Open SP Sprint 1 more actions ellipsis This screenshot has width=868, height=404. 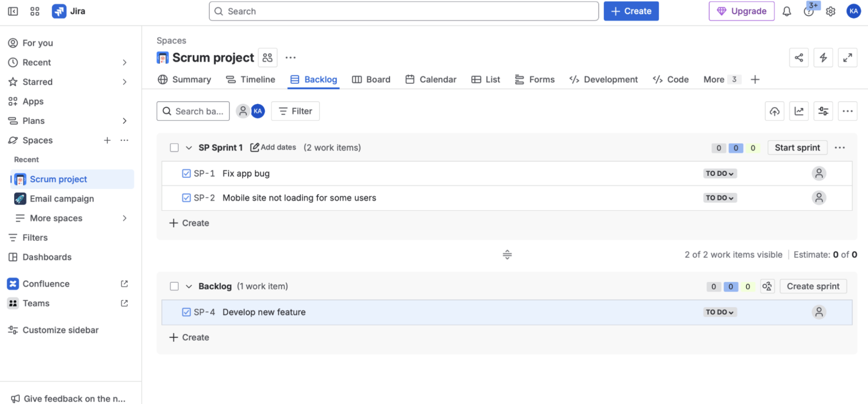point(840,148)
